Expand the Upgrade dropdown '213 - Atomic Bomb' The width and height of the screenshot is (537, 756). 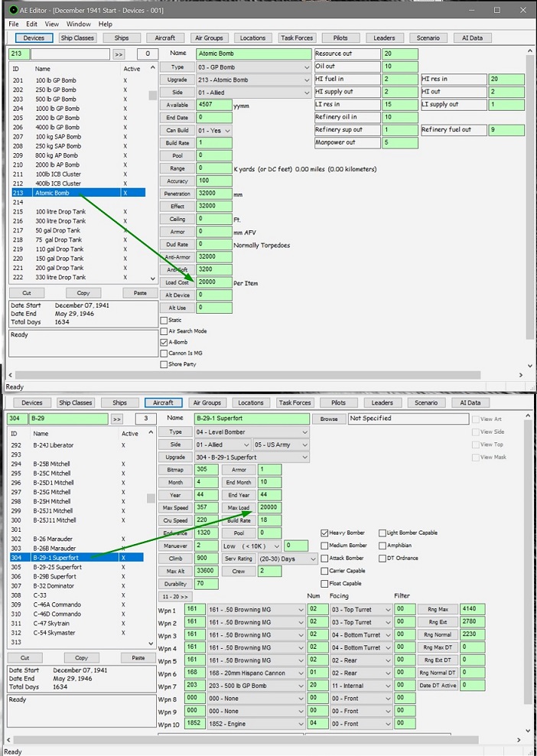tap(253, 80)
